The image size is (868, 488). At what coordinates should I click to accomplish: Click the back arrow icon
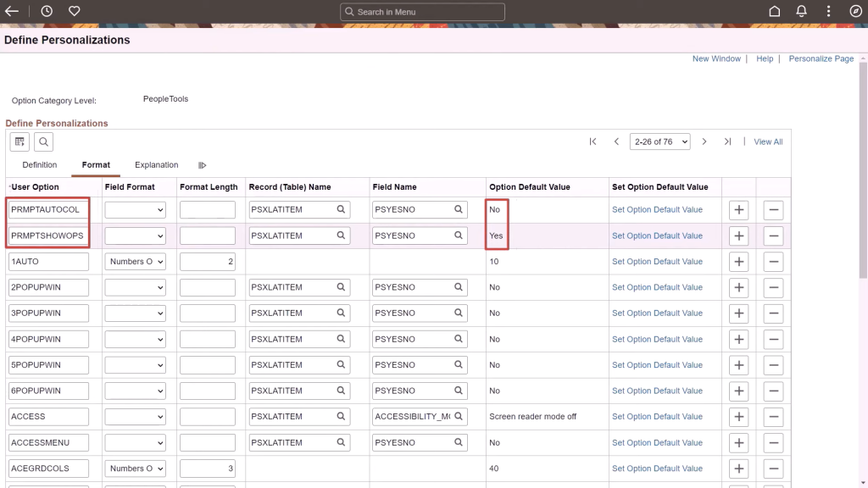tap(12, 11)
